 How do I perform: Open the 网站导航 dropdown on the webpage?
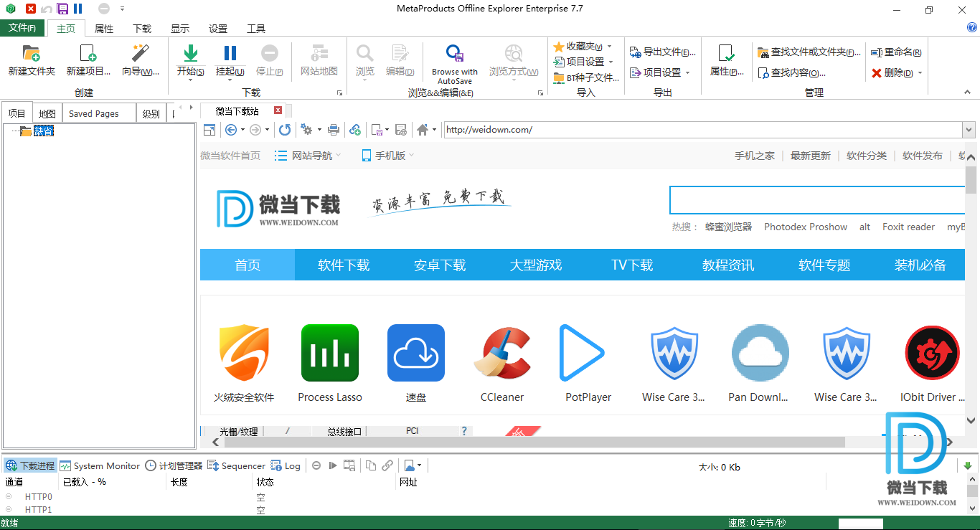(x=308, y=156)
